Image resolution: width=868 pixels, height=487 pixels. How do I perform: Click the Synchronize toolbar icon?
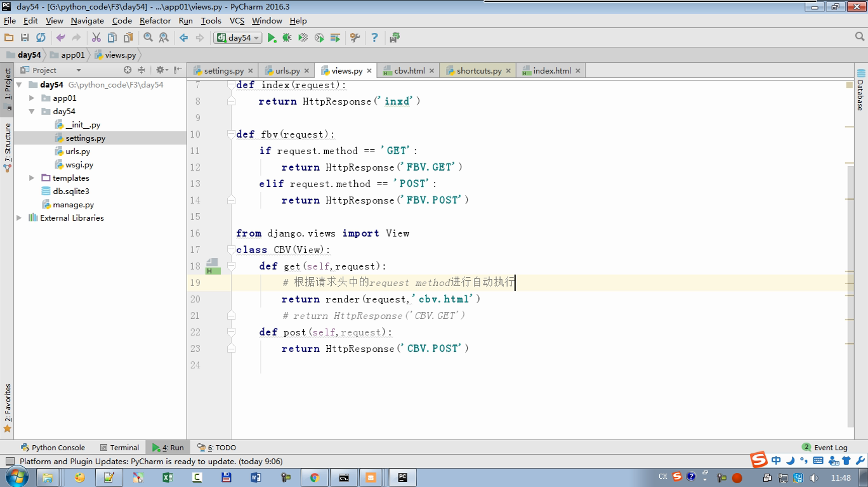click(41, 38)
